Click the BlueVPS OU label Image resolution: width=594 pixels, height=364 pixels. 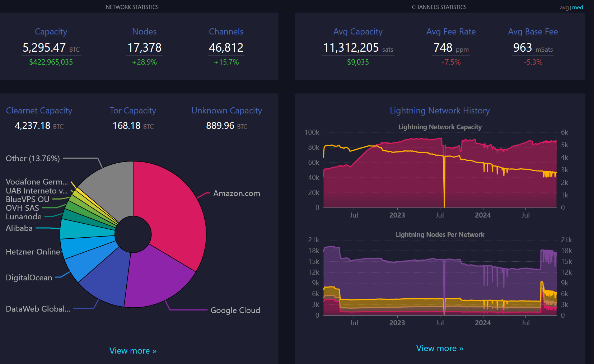click(28, 199)
